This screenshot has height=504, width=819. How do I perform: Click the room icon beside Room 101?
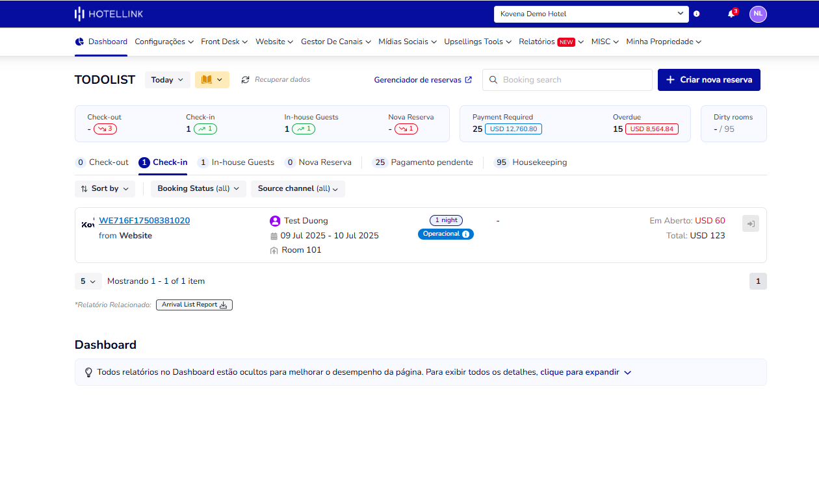click(274, 251)
